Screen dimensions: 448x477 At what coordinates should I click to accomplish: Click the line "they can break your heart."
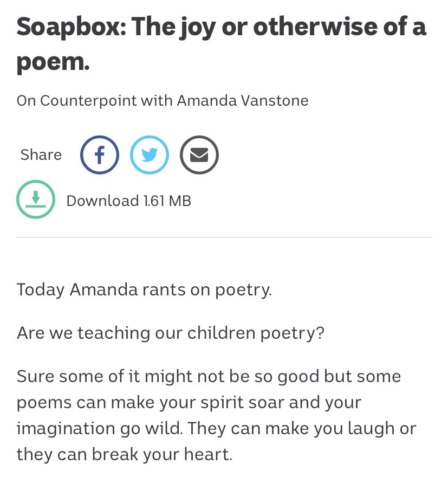pos(124,454)
